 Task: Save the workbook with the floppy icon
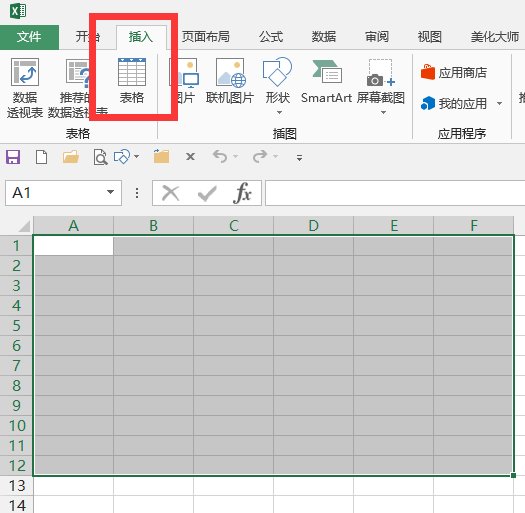coord(13,157)
